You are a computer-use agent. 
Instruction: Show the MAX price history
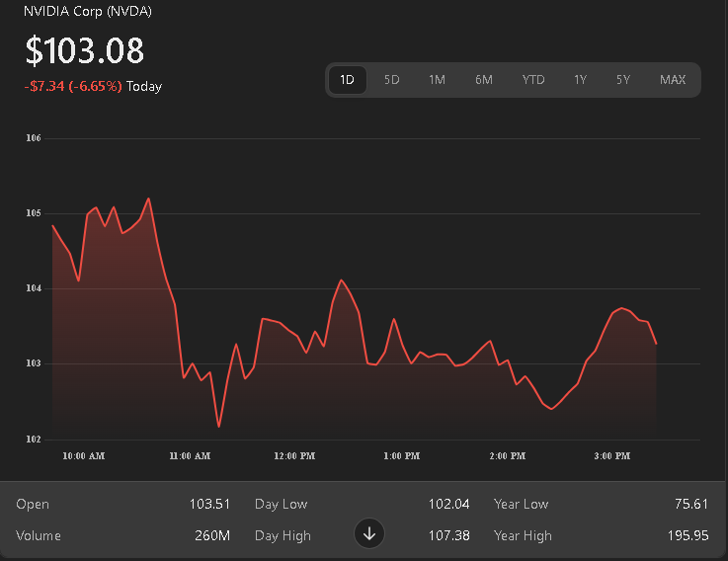pos(673,80)
